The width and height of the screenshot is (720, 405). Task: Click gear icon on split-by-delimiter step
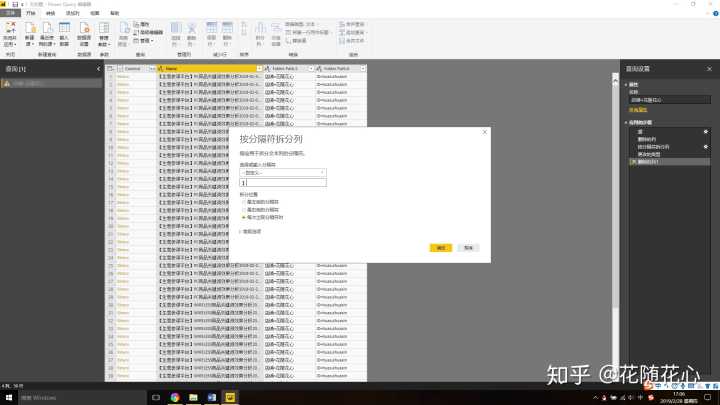point(706,147)
